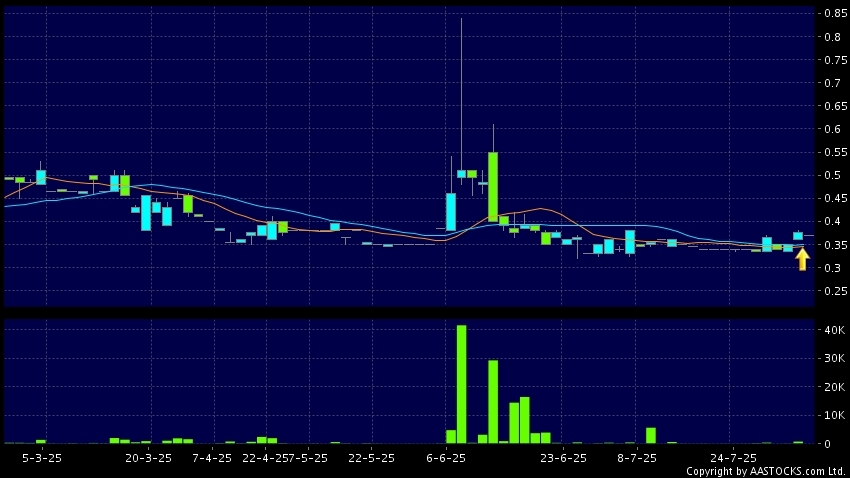This screenshot has width=850, height=478.
Task: Click the 0.6 price axis label
Action: (833, 129)
